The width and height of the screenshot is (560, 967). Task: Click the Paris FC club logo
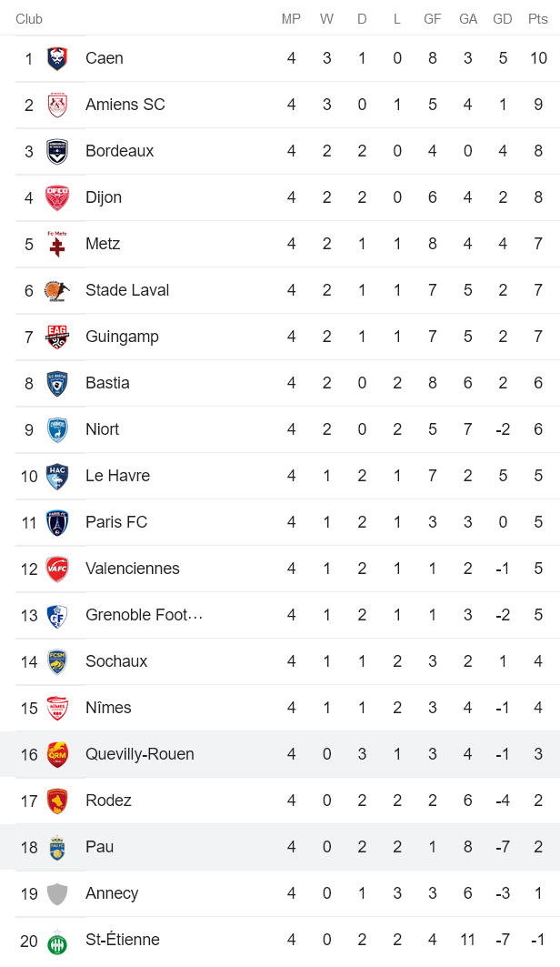(57, 523)
